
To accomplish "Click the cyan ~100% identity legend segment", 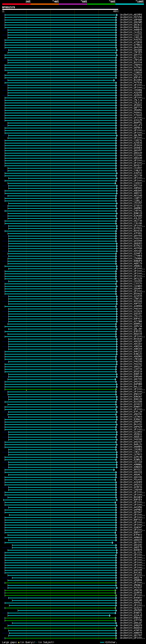I will coord(130,4).
